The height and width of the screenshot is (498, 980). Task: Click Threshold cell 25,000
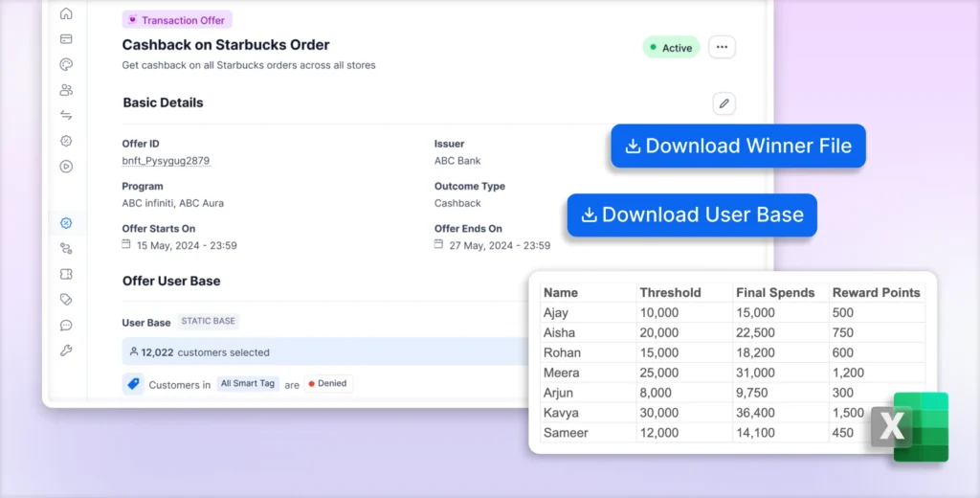click(x=684, y=373)
